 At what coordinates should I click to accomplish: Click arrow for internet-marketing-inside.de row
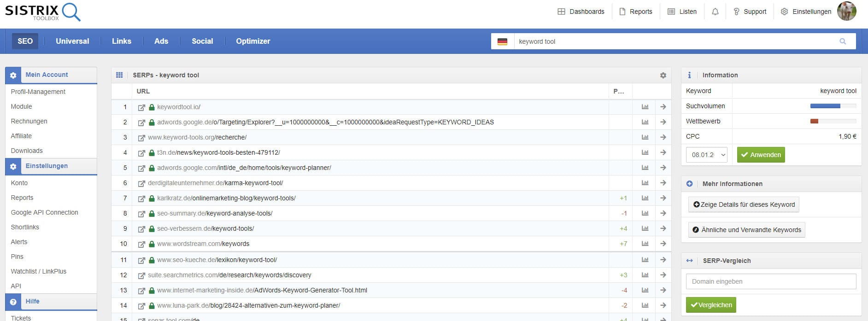click(663, 290)
